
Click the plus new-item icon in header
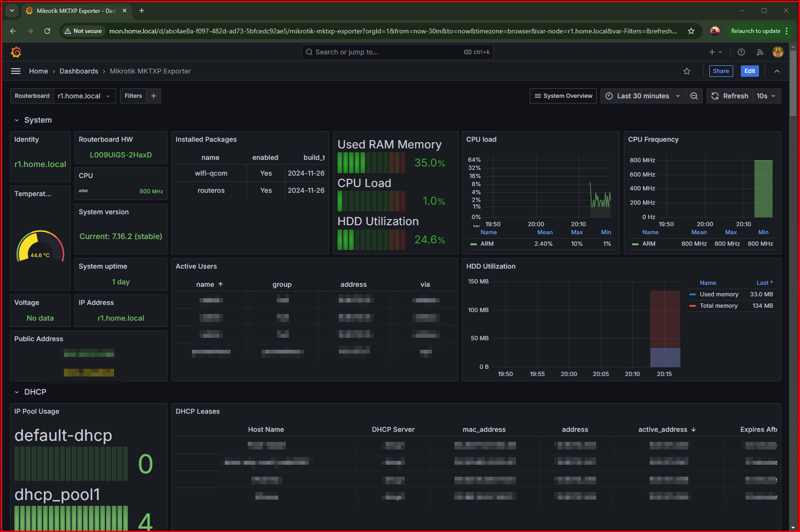(716, 52)
